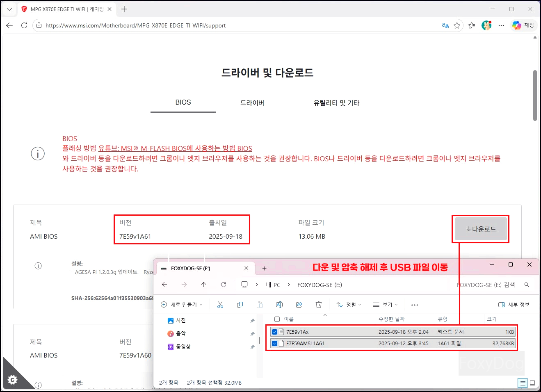This screenshot has height=392, width=541.
Task: Sort by 크기 column header
Action: coord(491,319)
